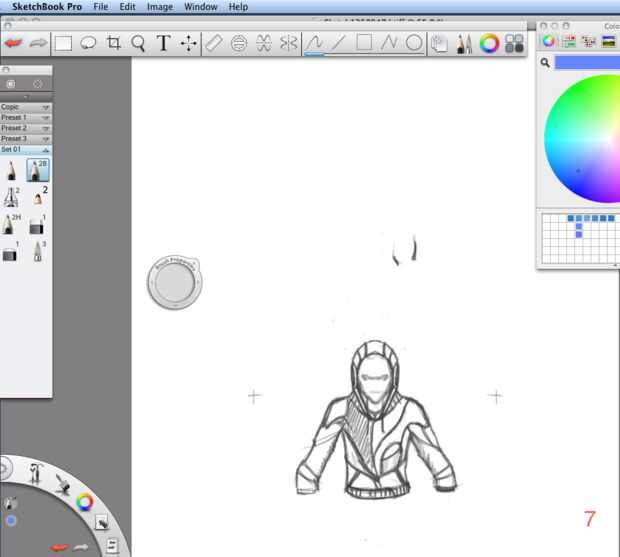The width and height of the screenshot is (620, 557).
Task: Click the Brush Properties puck on canvas
Action: coord(175,282)
